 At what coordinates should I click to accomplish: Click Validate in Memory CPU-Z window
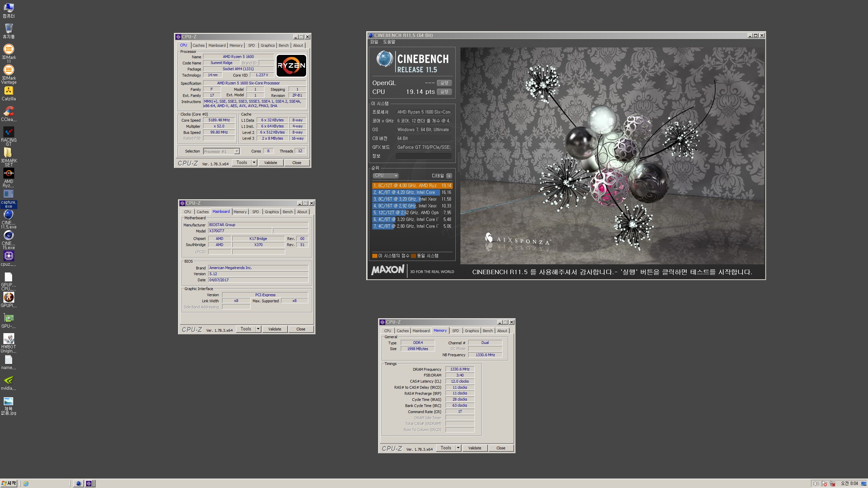[475, 448]
